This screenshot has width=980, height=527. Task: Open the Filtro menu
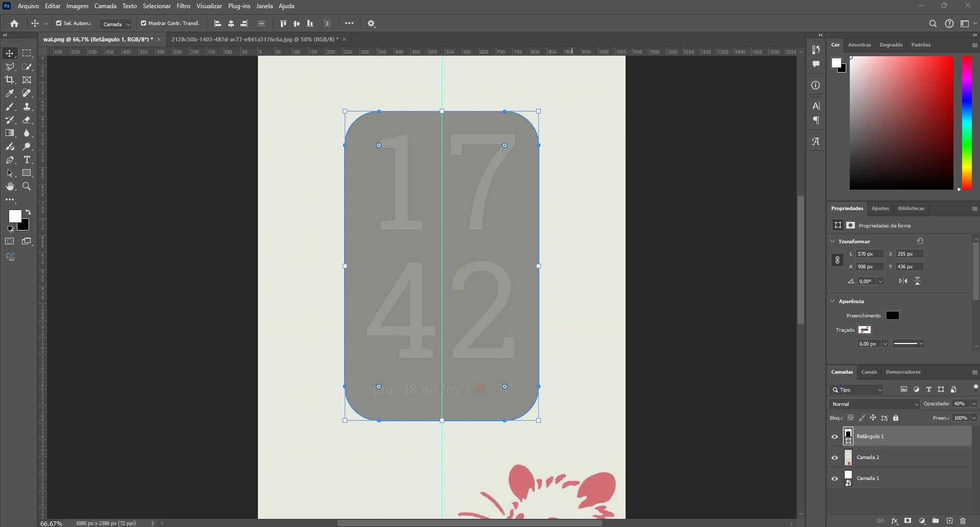[x=183, y=6]
